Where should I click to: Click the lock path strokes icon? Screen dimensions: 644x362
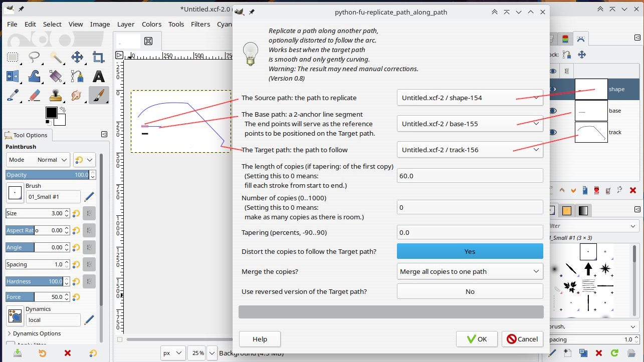coord(567,55)
